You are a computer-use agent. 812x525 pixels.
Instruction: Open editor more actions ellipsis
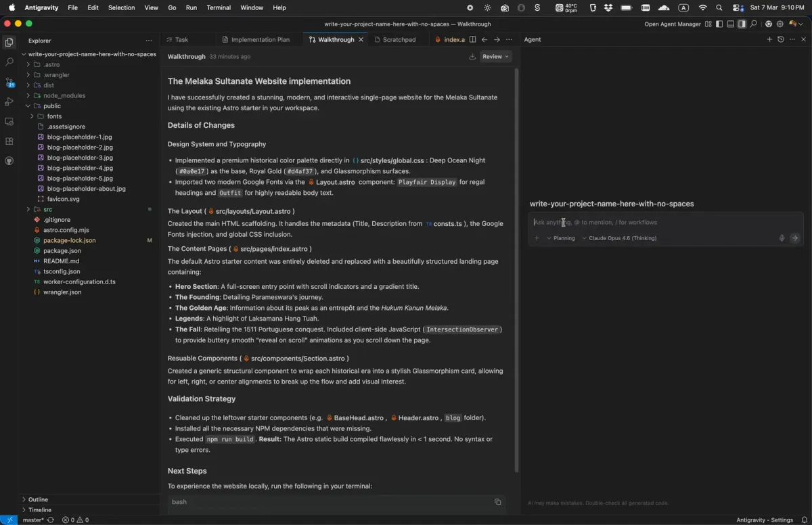(x=509, y=39)
